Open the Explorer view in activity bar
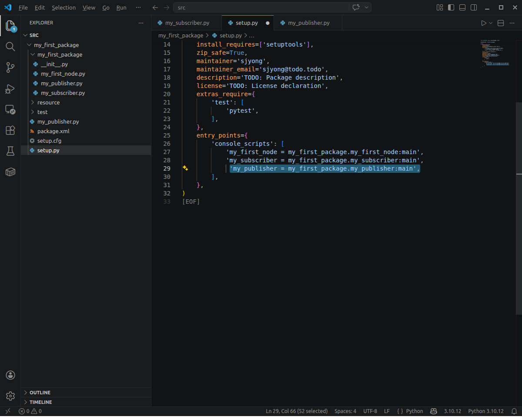Image resolution: width=522 pixels, height=420 pixels. pos(10,26)
